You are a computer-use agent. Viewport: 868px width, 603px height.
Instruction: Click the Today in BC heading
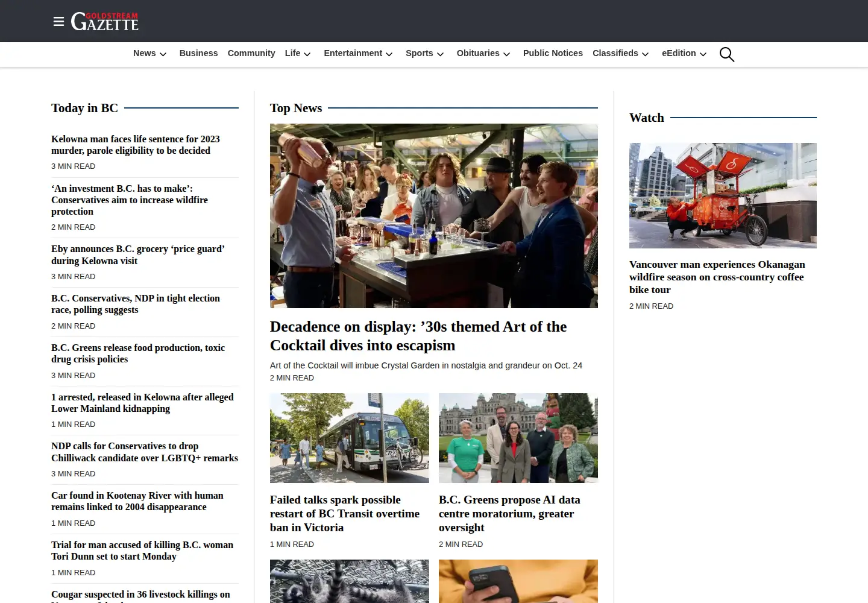tap(84, 108)
